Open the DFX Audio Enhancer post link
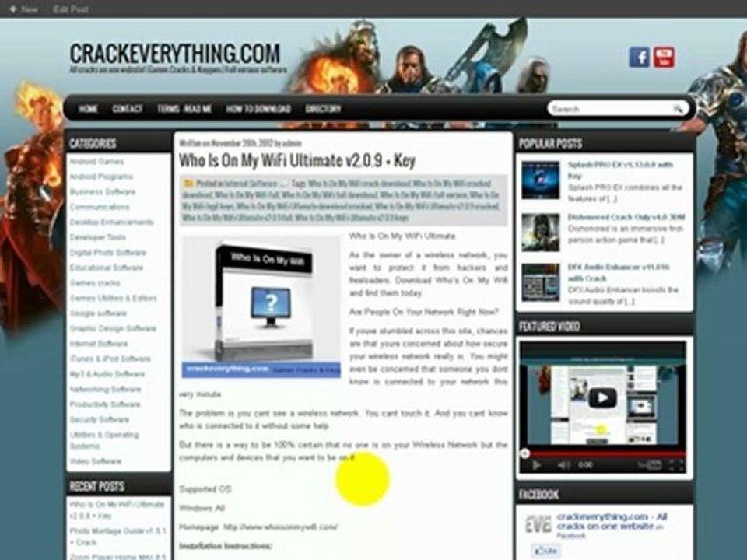The width and height of the screenshot is (747, 560). pos(619,272)
